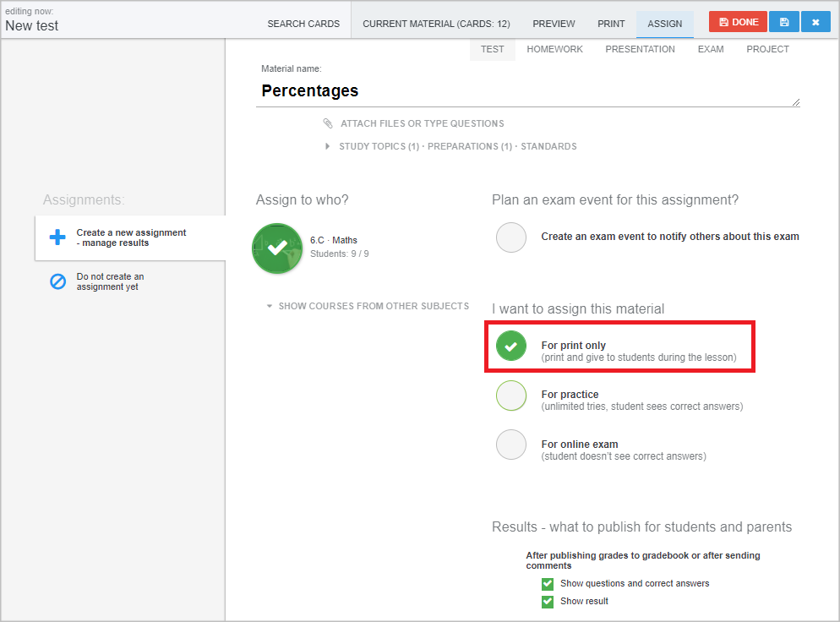Image resolution: width=840 pixels, height=622 pixels.
Task: Click the 'Create an exam event to notify others' label
Action: pos(669,237)
